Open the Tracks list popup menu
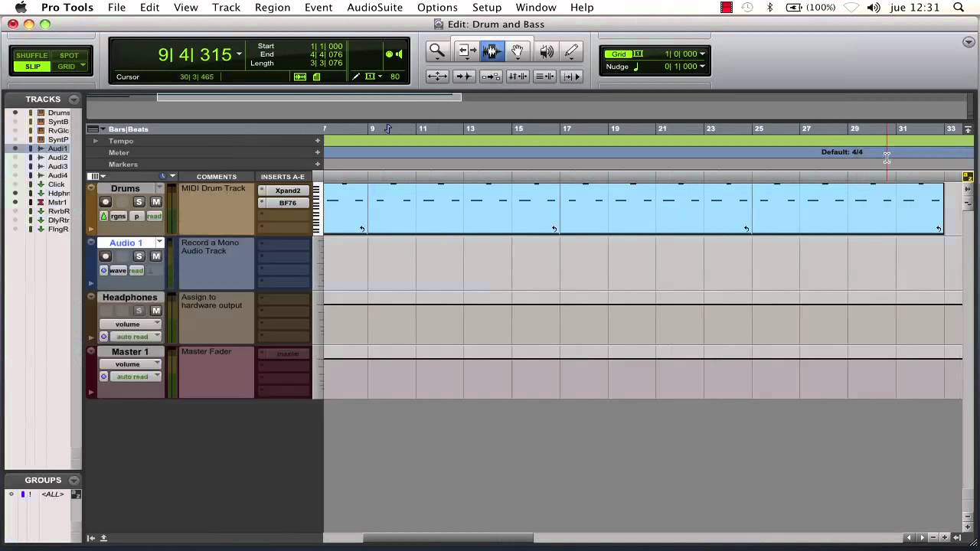The image size is (980, 551). pyautogui.click(x=74, y=99)
